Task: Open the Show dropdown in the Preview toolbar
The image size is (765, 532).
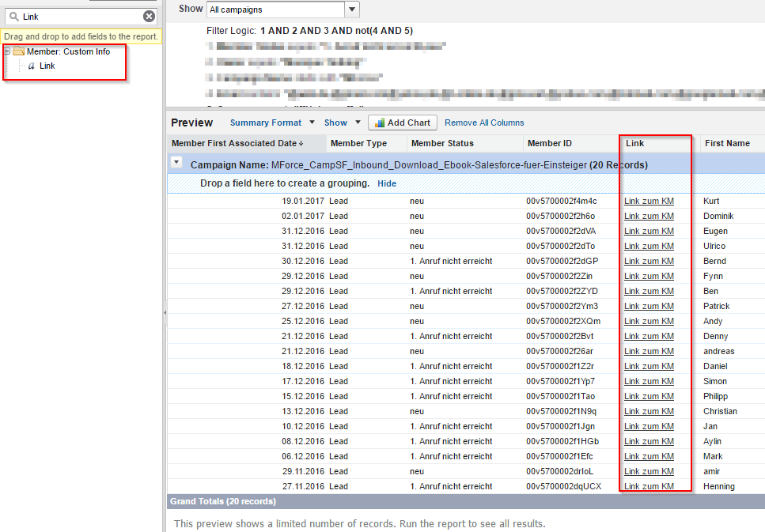Action: [342, 123]
